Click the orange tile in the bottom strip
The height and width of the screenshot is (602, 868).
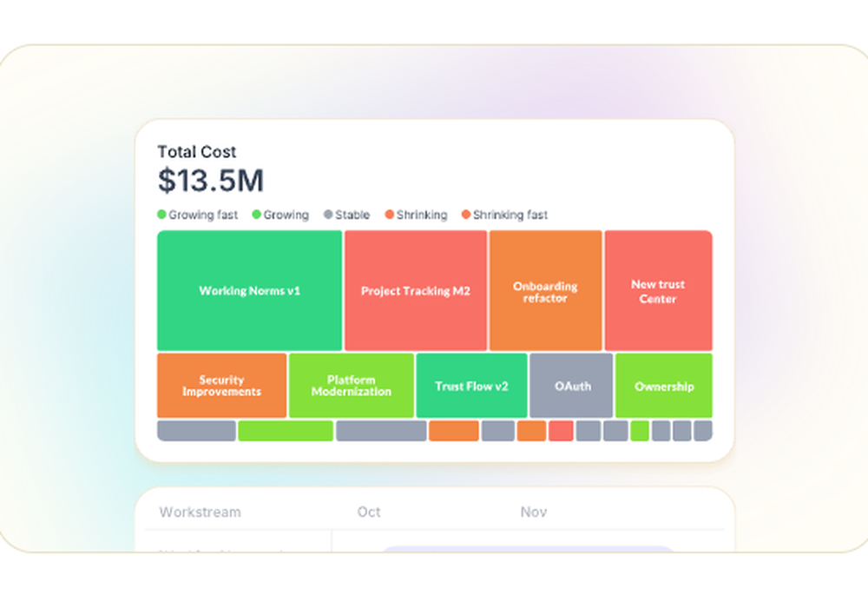coord(451,431)
